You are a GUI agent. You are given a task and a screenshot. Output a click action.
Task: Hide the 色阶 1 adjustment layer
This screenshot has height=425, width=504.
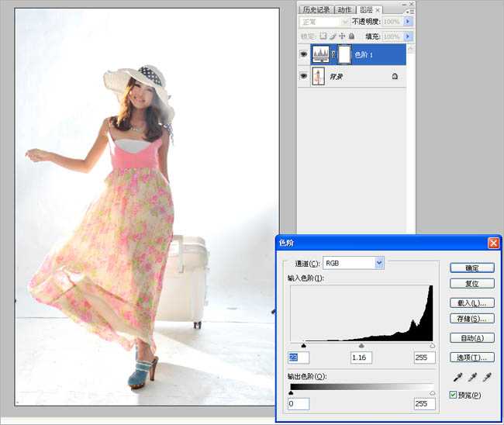[x=304, y=54]
